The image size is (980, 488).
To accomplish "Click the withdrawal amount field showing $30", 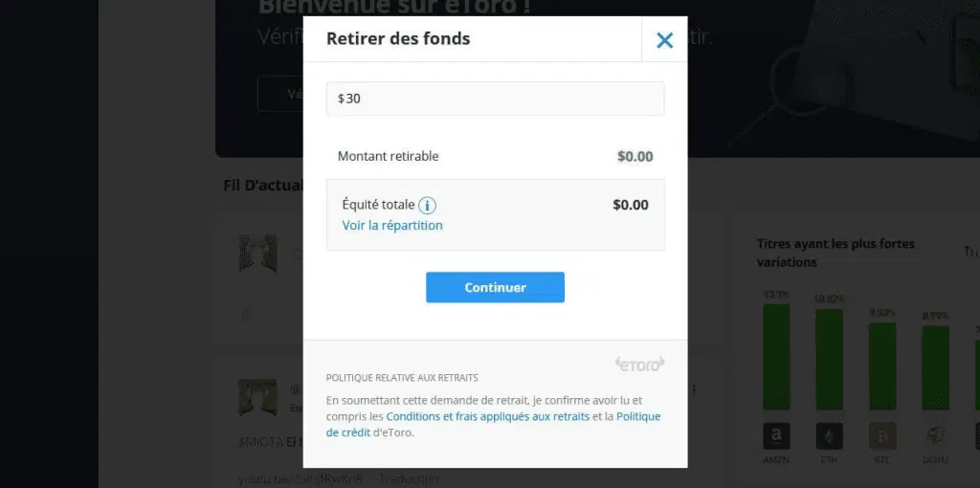I will pos(495,99).
